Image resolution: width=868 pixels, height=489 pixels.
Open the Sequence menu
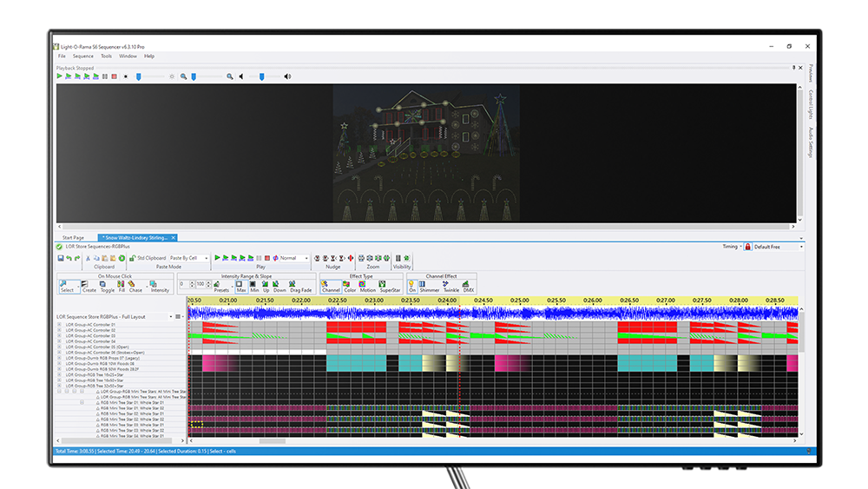coord(82,56)
